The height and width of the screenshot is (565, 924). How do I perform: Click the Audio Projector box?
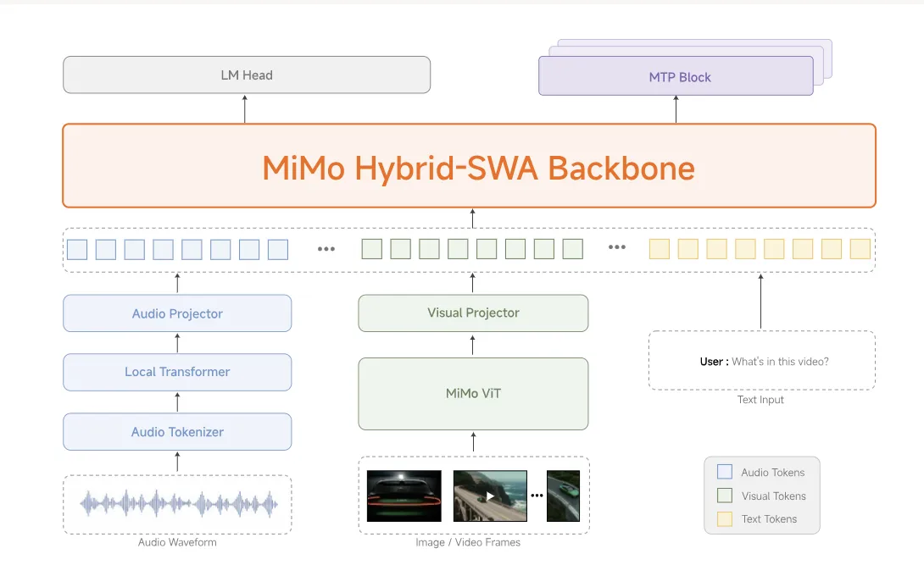click(177, 313)
